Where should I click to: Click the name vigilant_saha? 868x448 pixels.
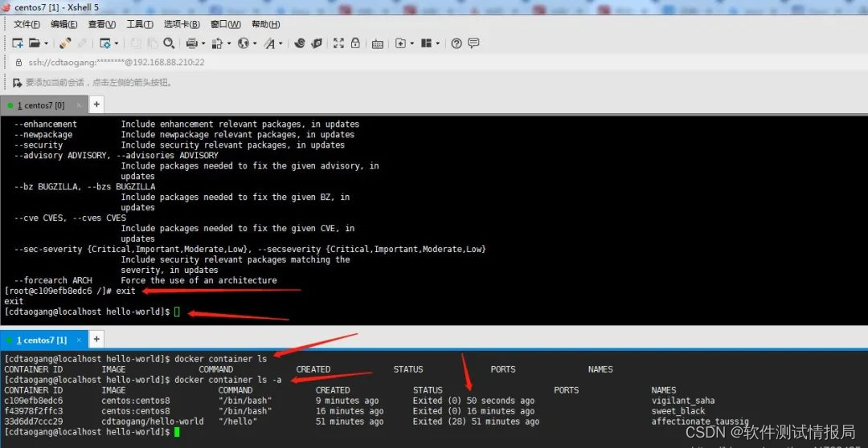point(683,401)
